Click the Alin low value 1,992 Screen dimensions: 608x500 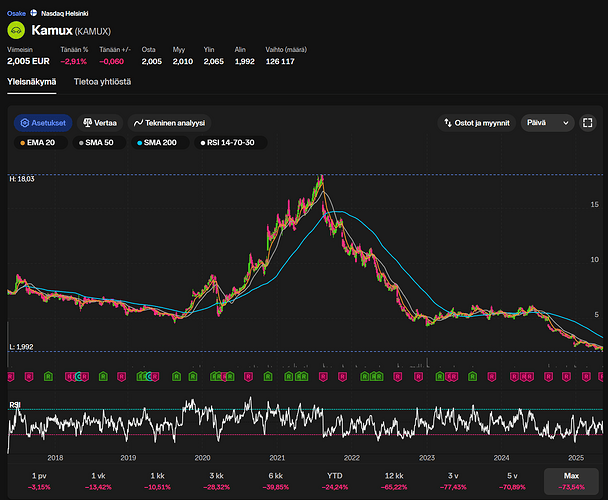(x=245, y=61)
